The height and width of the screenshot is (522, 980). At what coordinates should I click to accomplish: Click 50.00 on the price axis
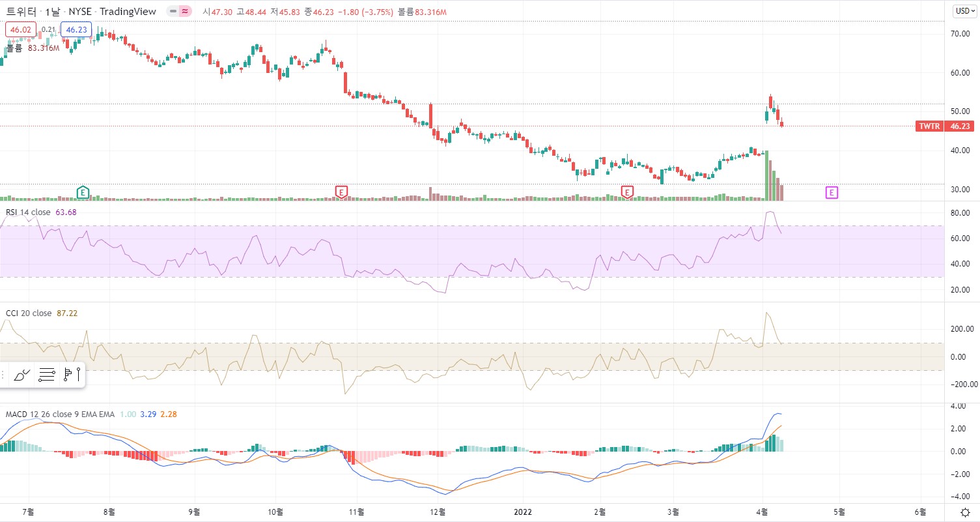[x=961, y=111]
